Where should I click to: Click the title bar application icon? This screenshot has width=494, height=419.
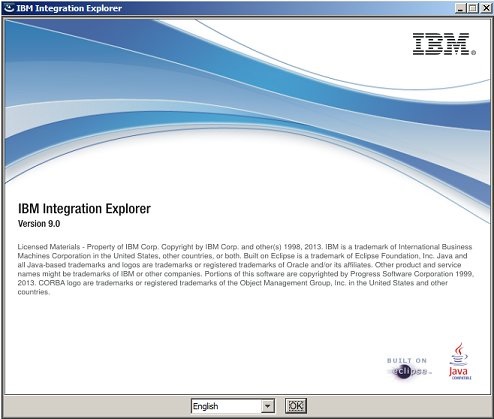click(9, 8)
